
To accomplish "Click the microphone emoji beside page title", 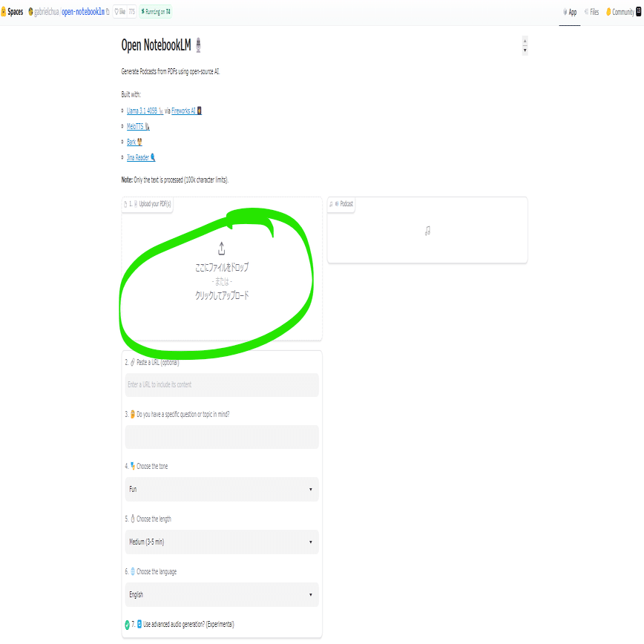I will (x=198, y=45).
